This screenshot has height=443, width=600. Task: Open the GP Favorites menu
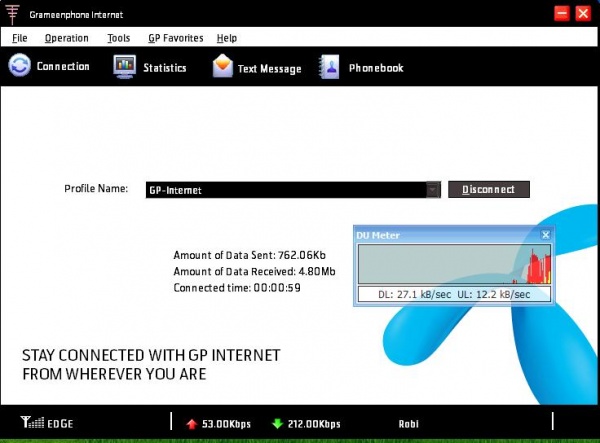(176, 38)
